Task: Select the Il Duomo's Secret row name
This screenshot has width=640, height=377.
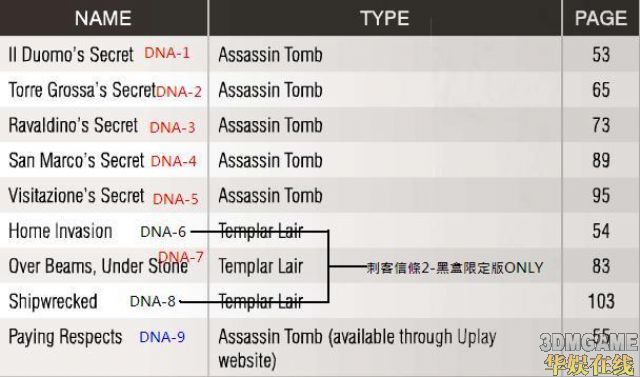Action: [x=71, y=55]
